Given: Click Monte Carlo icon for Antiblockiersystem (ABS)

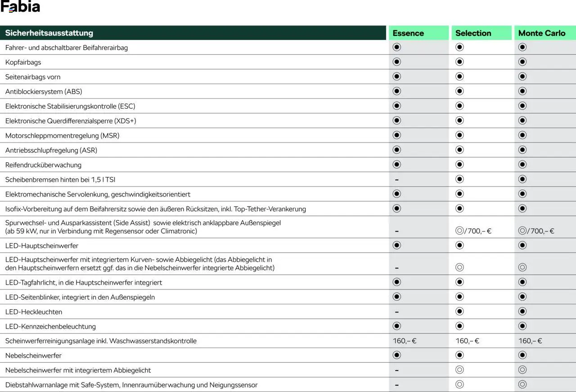Looking at the screenshot, I should click(522, 91).
